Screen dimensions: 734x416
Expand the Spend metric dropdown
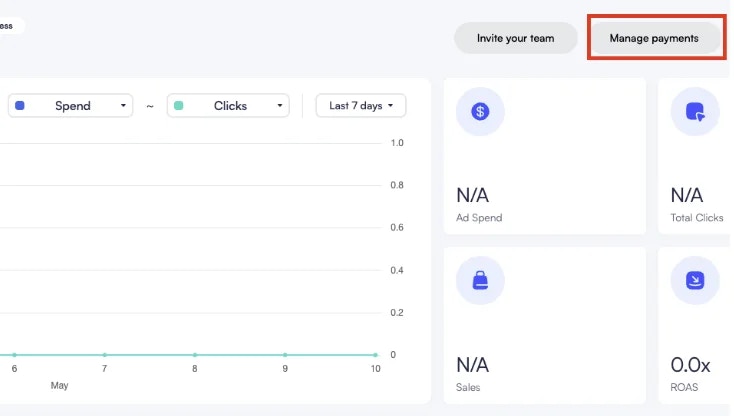[71, 106]
